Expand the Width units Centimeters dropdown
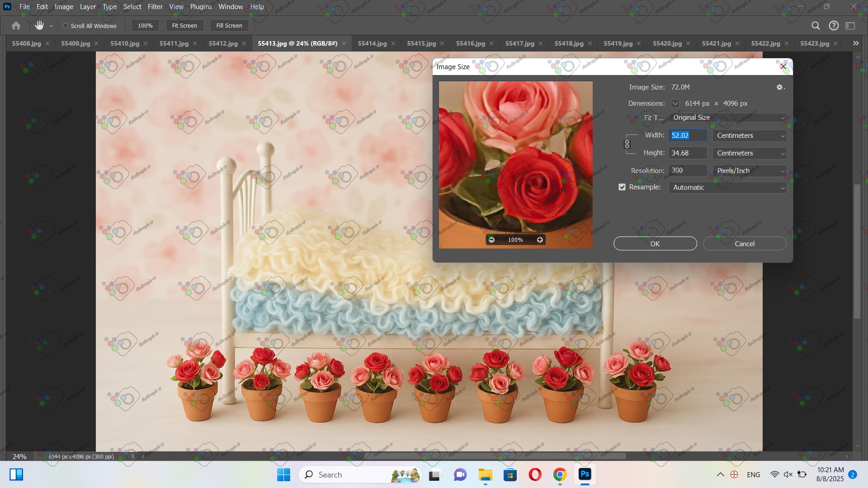The width and height of the screenshot is (868, 488). click(750, 136)
